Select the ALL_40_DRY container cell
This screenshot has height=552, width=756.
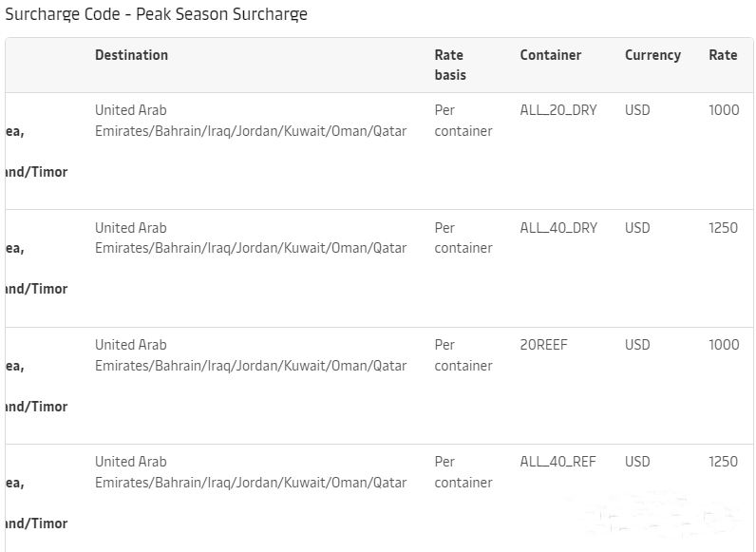[x=558, y=228]
